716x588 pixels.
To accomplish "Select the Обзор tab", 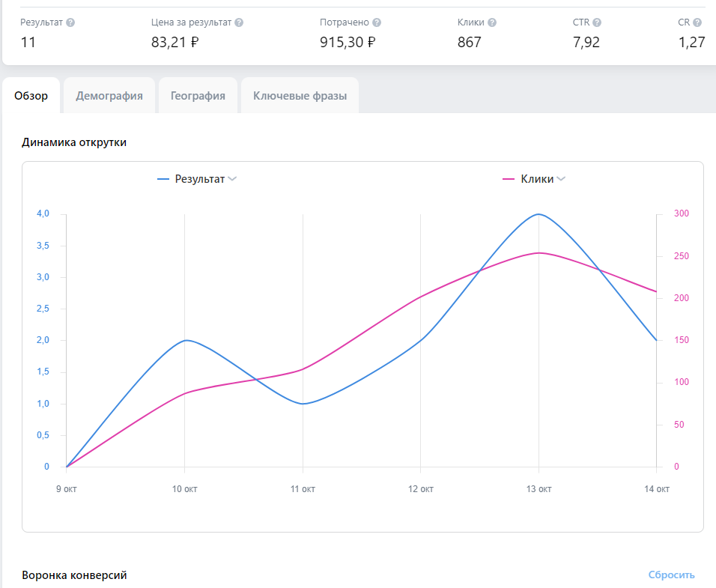I will [31, 95].
